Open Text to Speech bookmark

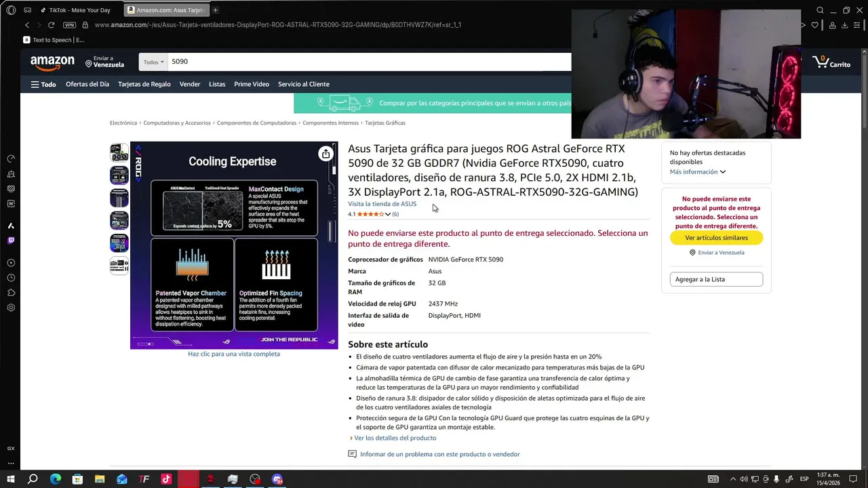click(54, 40)
